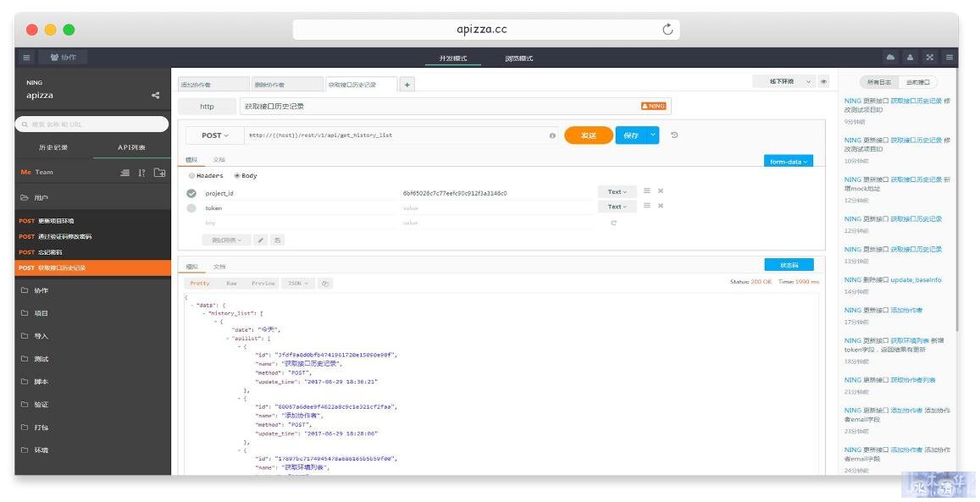Enable the token parameter checkbox
The image size is (980, 502).
coord(191,208)
